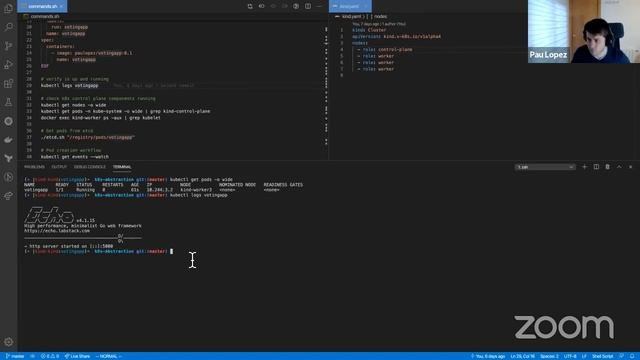Open the Docker whale view
640x360 pixels.
tap(8, 140)
